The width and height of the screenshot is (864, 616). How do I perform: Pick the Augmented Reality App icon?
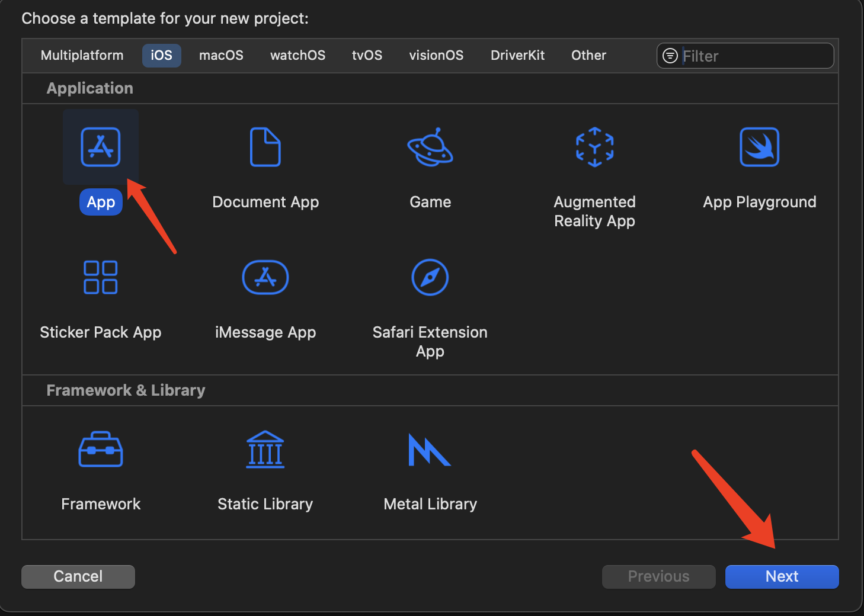(595, 147)
